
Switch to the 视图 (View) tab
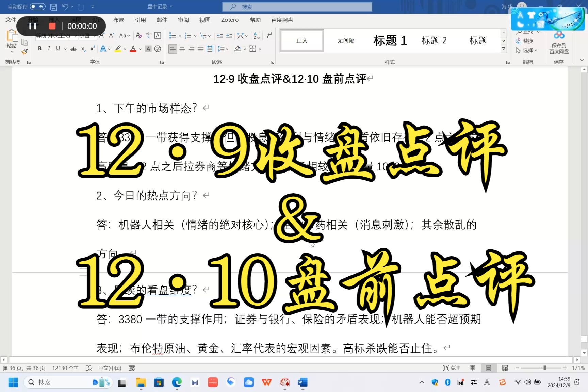[205, 20]
